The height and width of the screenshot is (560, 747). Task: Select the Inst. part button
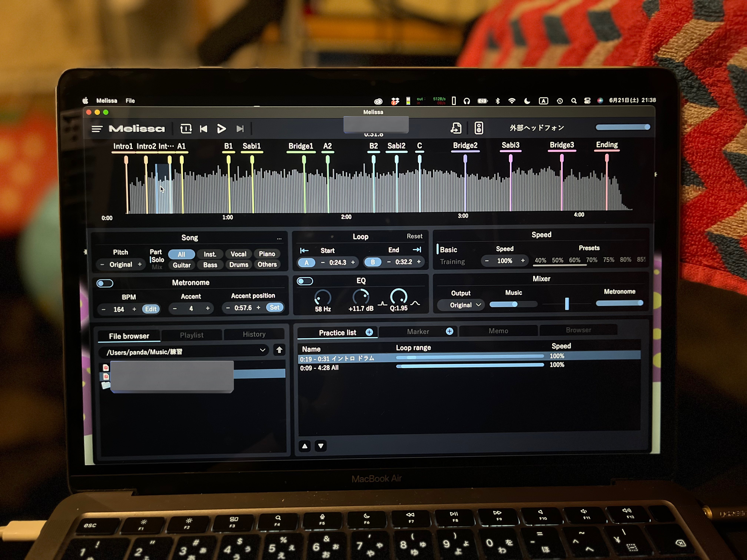[210, 254]
